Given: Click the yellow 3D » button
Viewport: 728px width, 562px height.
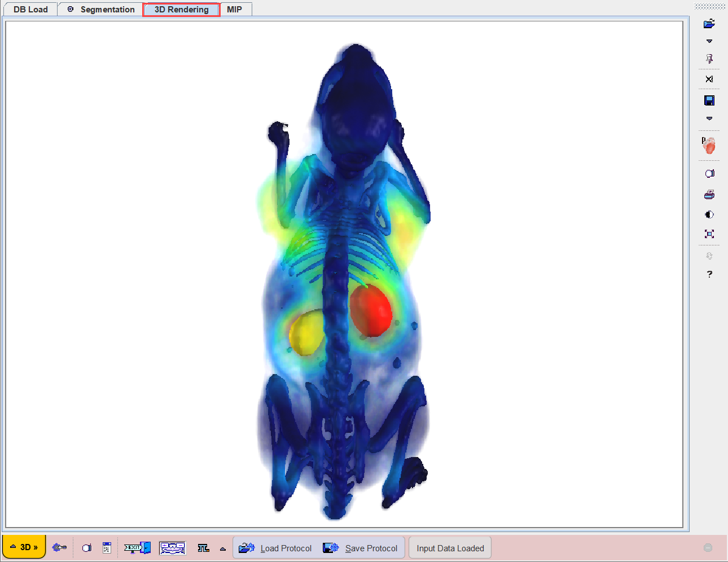Looking at the screenshot, I should coord(24,547).
